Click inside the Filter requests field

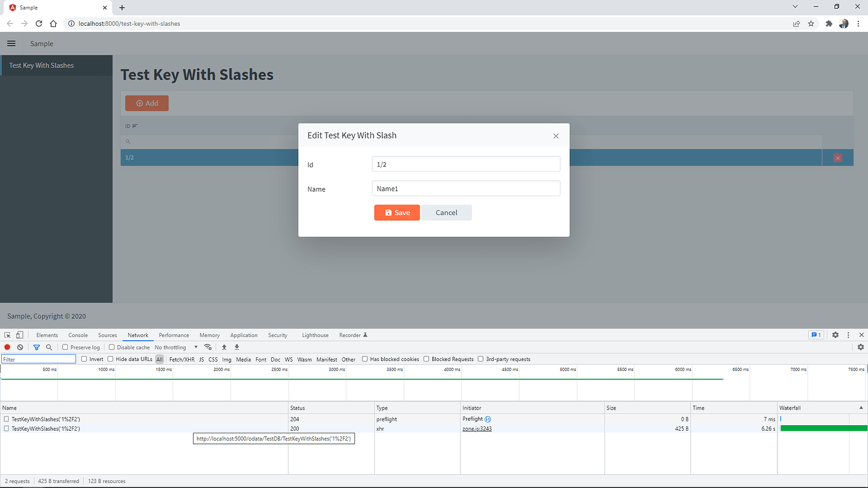[38, 358]
